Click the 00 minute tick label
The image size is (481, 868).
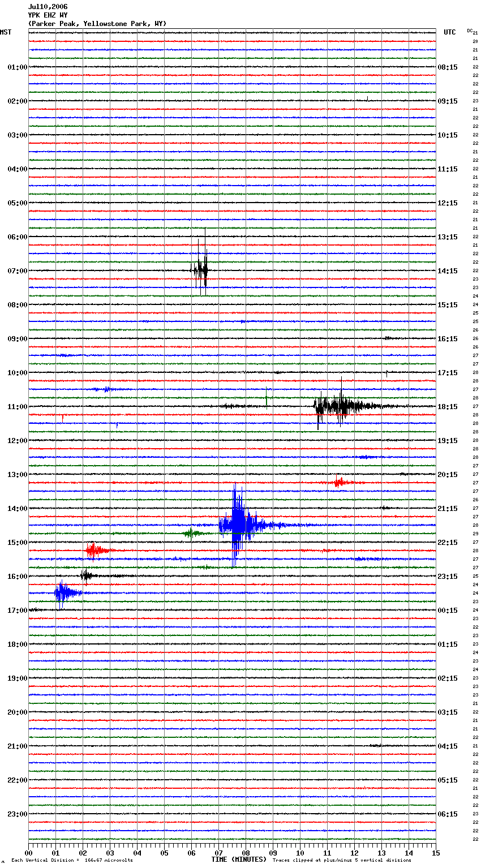click(x=28, y=853)
